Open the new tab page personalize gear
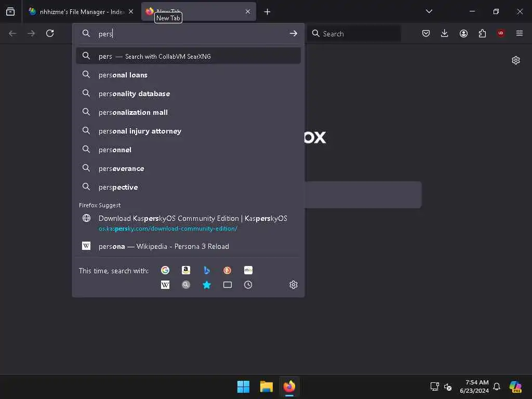 click(x=516, y=60)
